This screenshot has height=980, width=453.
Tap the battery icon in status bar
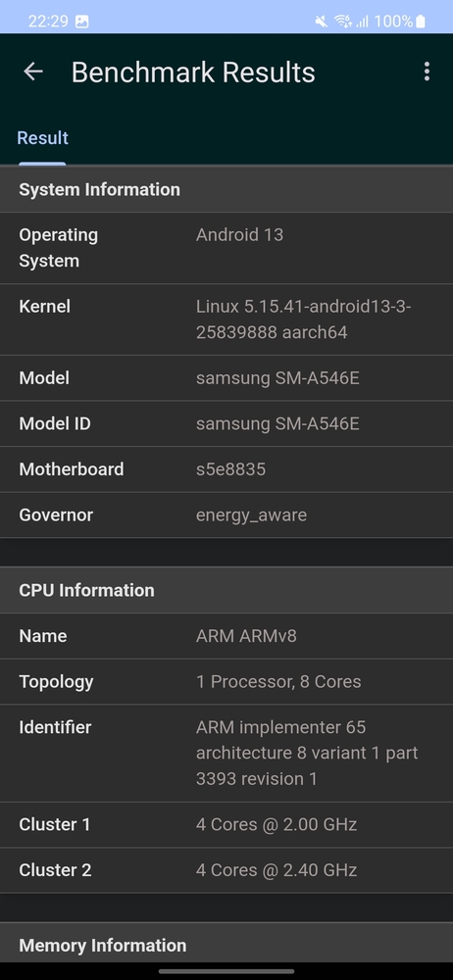[x=421, y=22]
